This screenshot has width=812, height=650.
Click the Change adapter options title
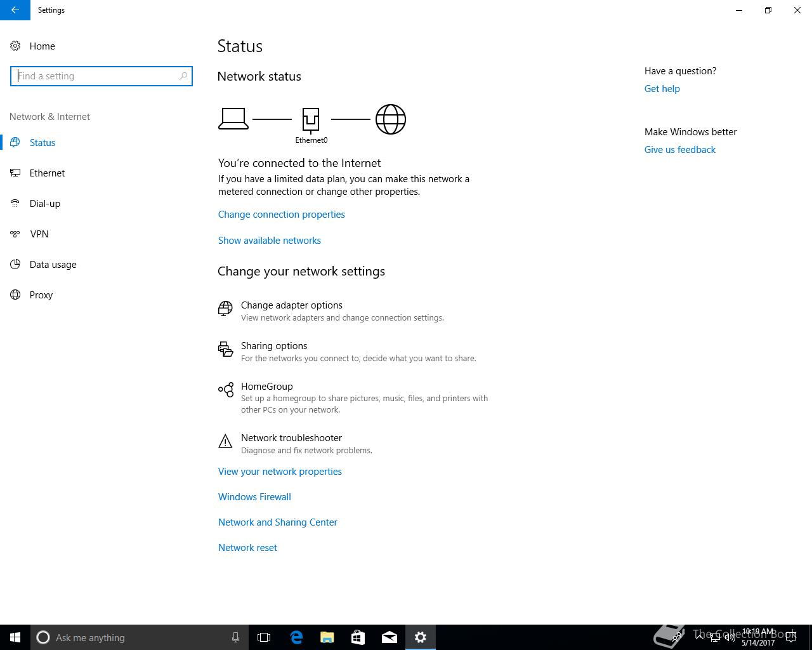292,305
